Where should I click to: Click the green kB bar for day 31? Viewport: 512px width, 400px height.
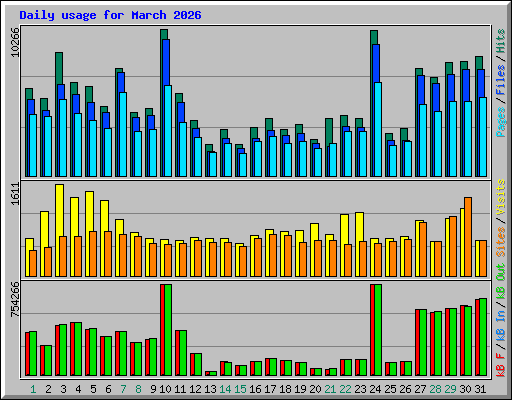483,337
